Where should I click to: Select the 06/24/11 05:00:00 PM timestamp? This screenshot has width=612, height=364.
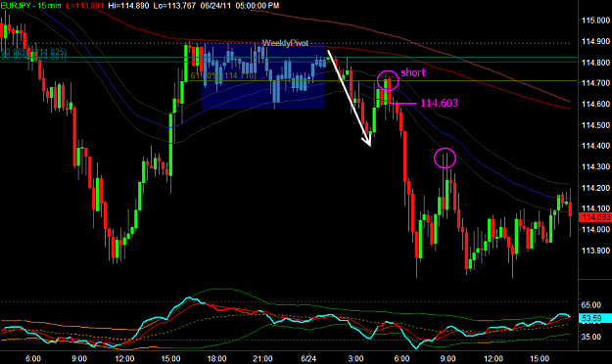click(x=240, y=6)
